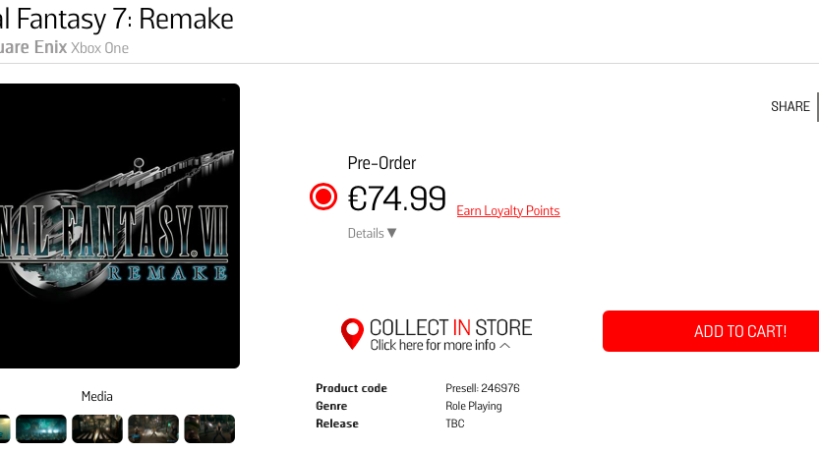819x452 pixels.
Task: Expand chevron beside "Click here for more info"
Action: (x=504, y=345)
